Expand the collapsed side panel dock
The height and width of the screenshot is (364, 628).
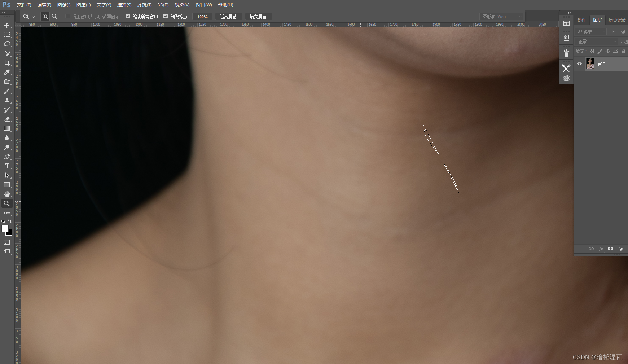(x=570, y=13)
